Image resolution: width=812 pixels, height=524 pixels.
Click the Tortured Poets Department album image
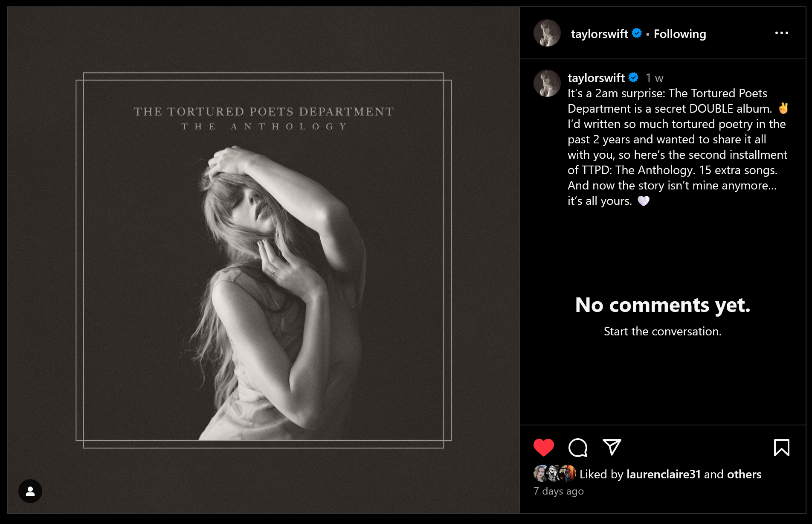pyautogui.click(x=264, y=260)
